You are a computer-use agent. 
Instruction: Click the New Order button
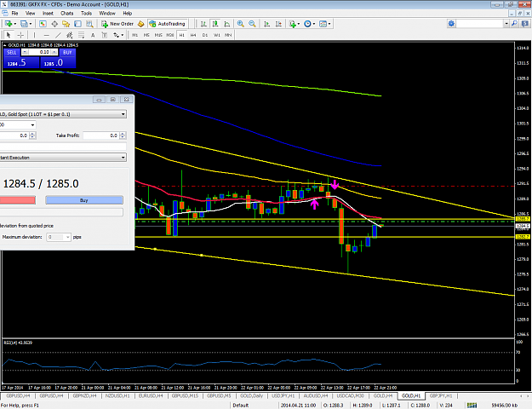[x=117, y=24]
